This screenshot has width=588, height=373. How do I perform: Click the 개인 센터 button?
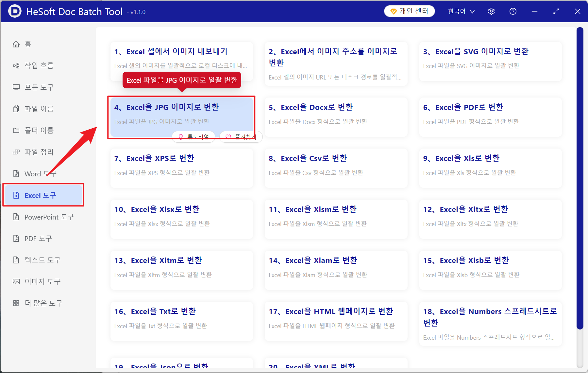pos(409,11)
